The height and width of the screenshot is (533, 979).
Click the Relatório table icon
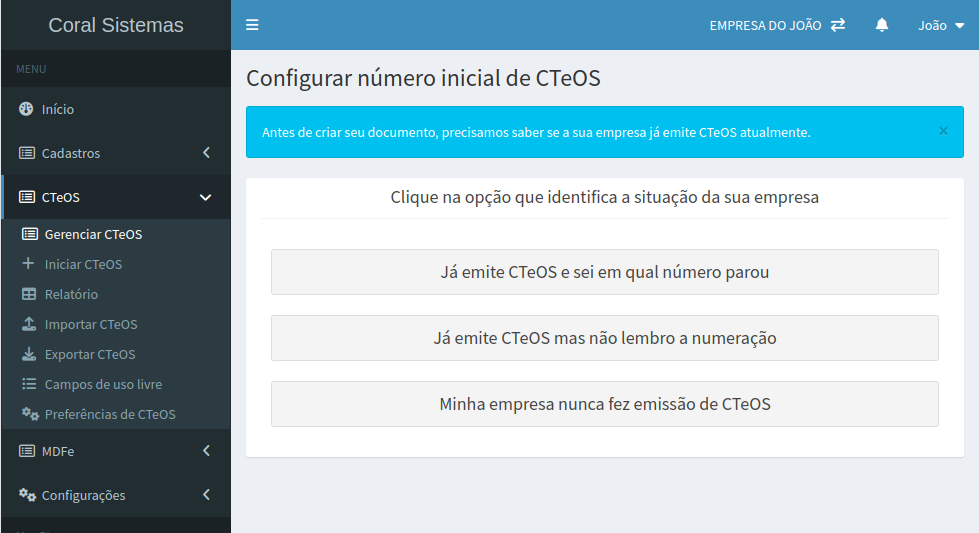coord(29,294)
